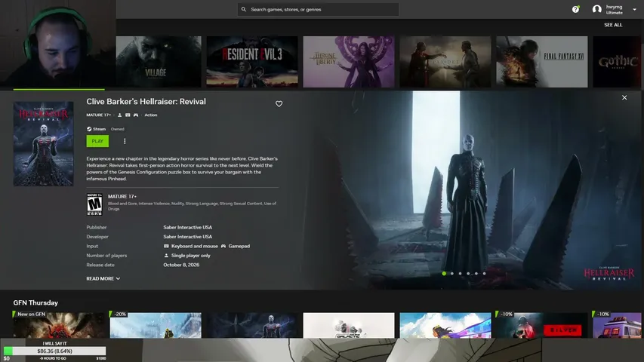Open the three-dot more options menu
The image size is (644, 362).
coord(125,141)
